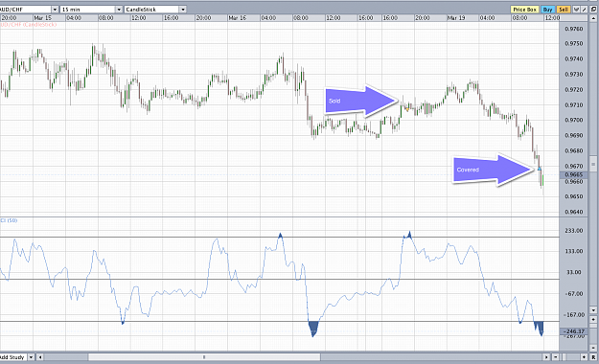This screenshot has width=599, height=364.
Task: Click the checkmark tool icon beside Sell
Action: pos(576,10)
